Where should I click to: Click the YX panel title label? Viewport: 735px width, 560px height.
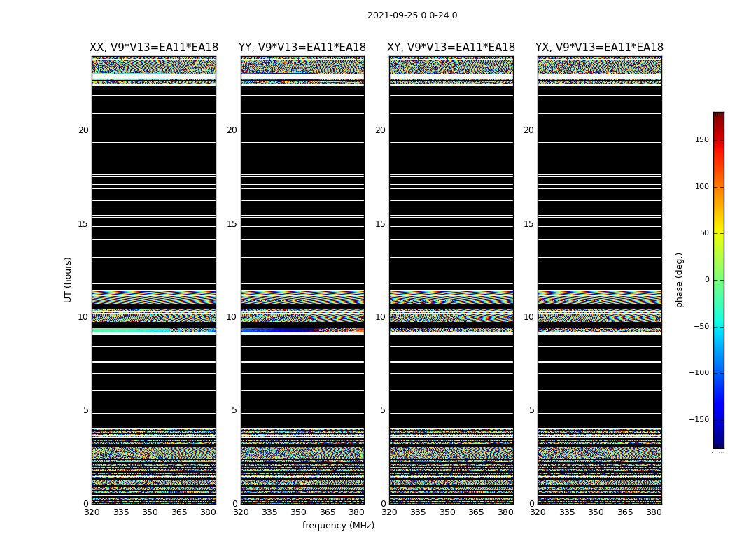coord(599,48)
